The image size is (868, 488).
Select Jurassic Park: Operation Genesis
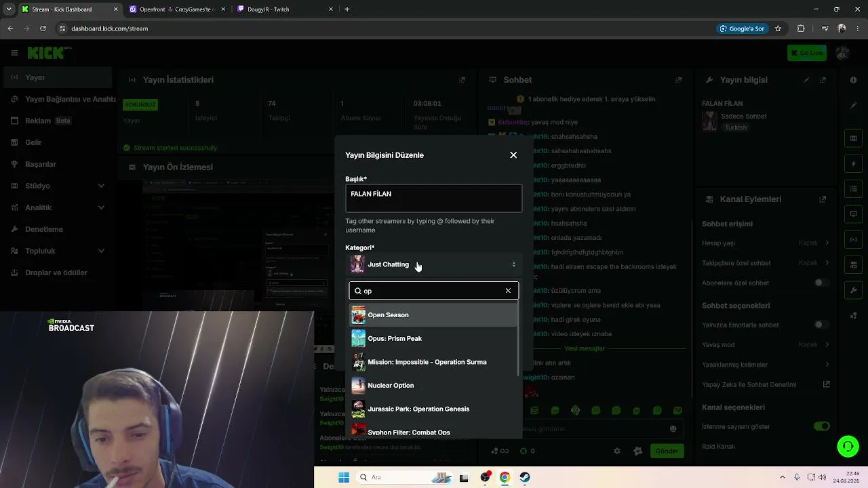coord(433,409)
